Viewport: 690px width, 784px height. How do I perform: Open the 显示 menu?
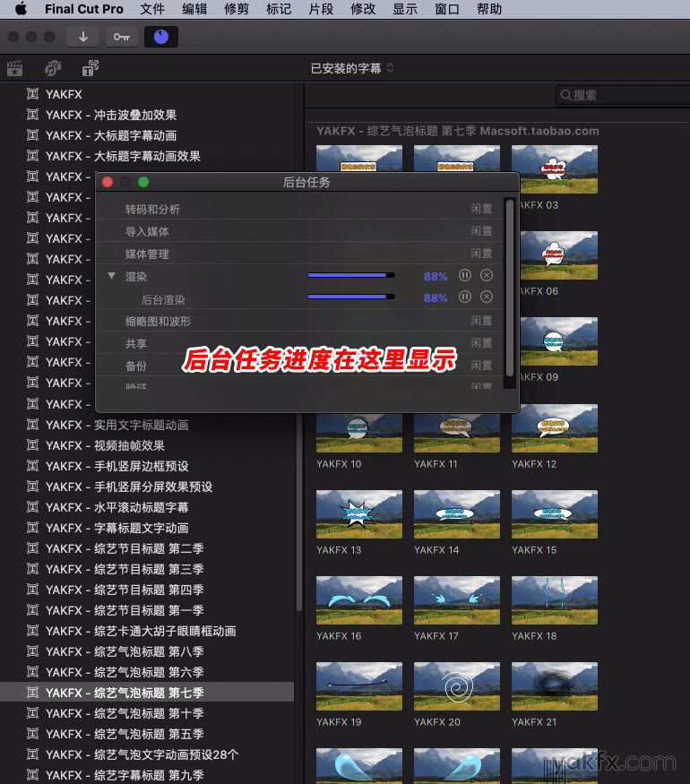click(x=405, y=9)
